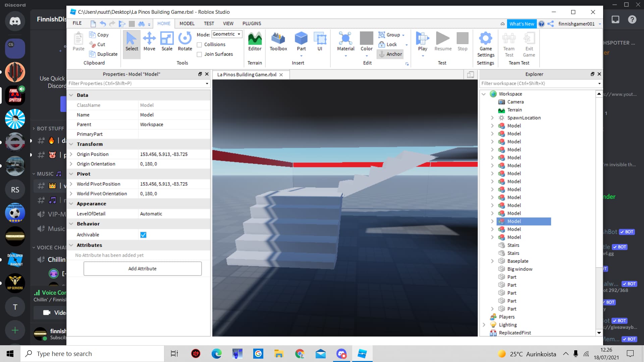Open the FILE menu
The height and width of the screenshot is (362, 644).
pyautogui.click(x=77, y=23)
